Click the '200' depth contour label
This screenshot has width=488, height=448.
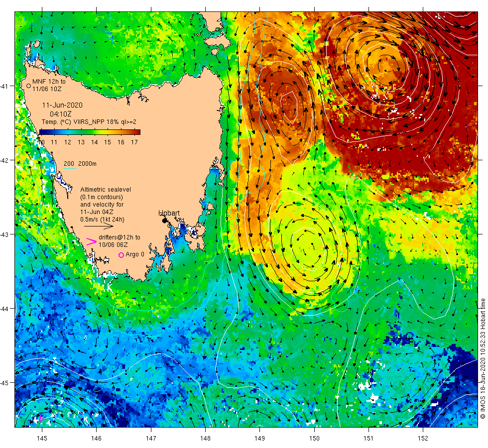tap(69, 164)
